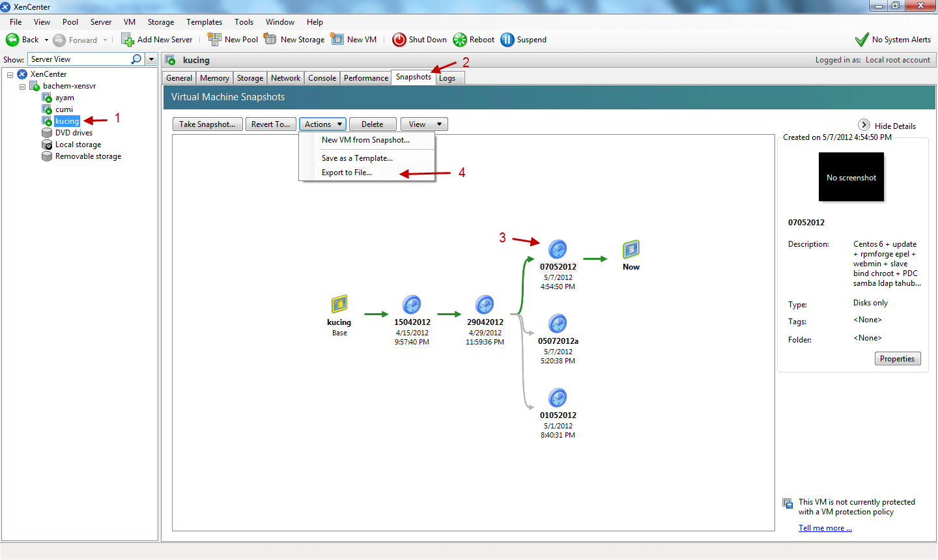Image resolution: width=938 pixels, height=560 pixels.
Task: Select snapshot 15042012 icon
Action: click(x=412, y=304)
